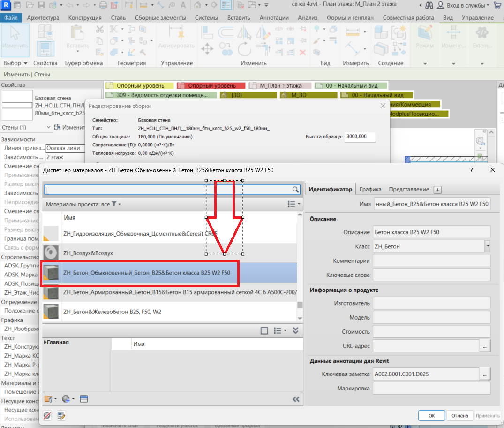The image size is (504, 428).
Task: Switch to the red Опорный уровень view tab
Action: [x=211, y=85]
